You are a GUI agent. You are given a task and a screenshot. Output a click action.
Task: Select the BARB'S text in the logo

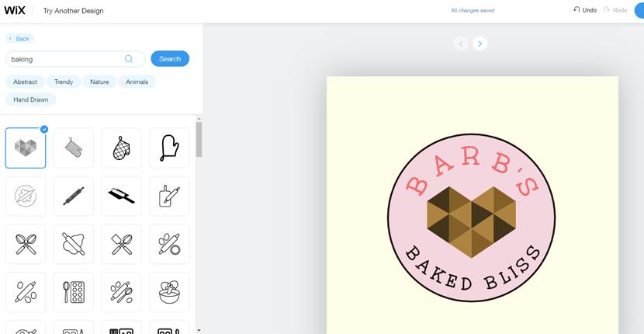point(473,172)
